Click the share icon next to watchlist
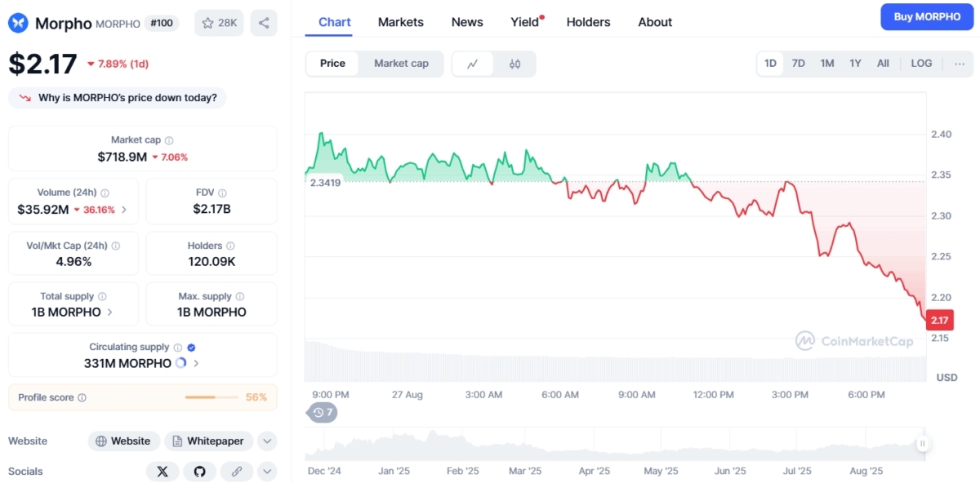The width and height of the screenshot is (980, 483). 264,23
